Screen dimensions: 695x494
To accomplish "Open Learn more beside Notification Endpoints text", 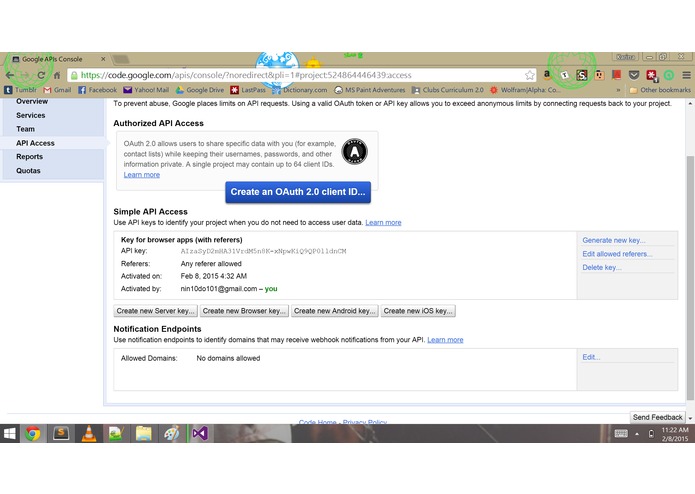I will coord(445,340).
